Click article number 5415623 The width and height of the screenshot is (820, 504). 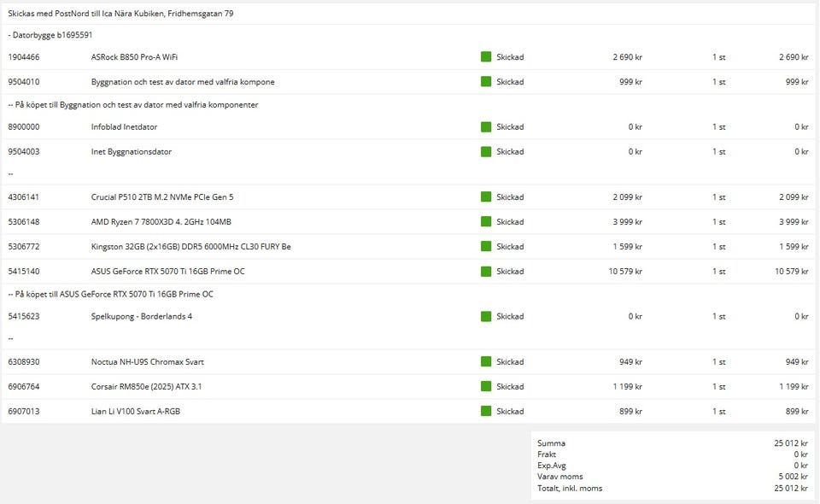(x=24, y=316)
